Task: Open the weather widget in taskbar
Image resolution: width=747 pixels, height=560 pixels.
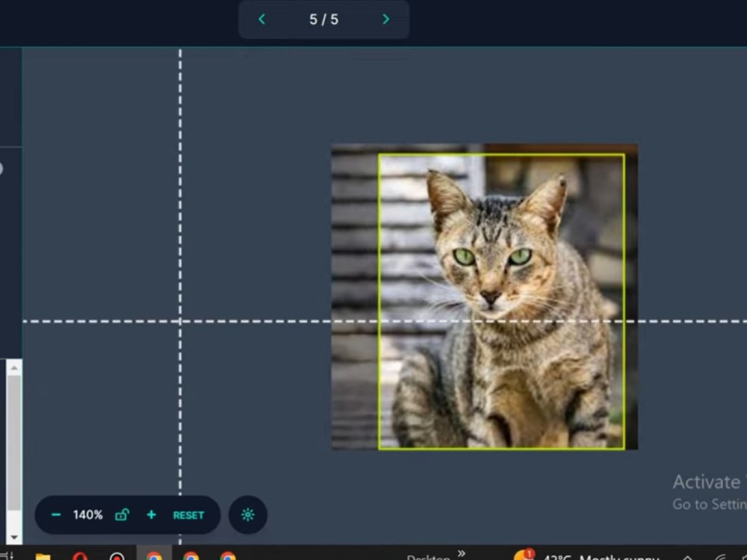Action: click(x=587, y=556)
